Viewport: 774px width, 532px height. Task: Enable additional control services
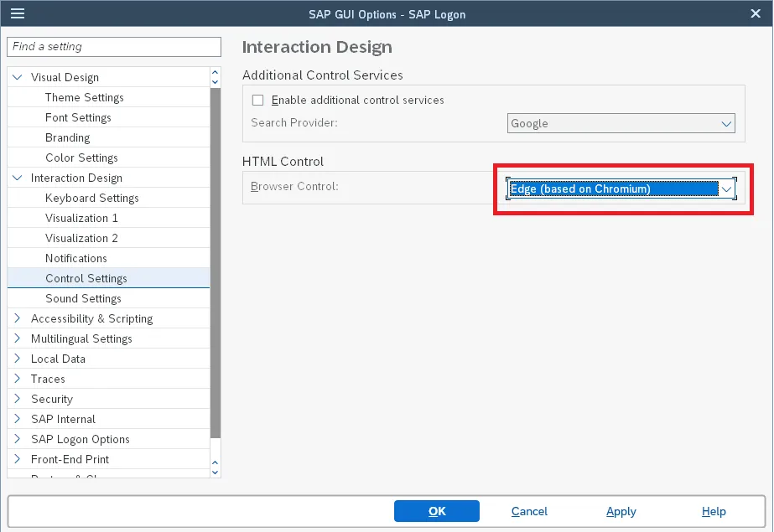tap(257, 100)
